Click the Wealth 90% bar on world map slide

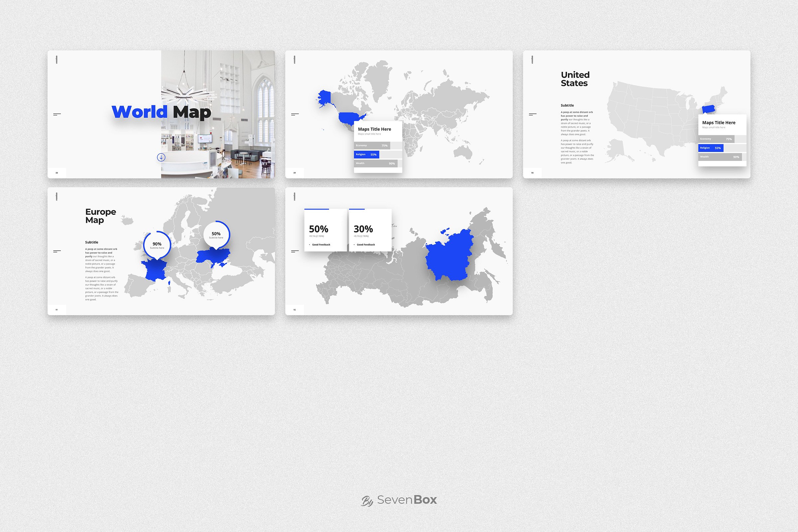click(376, 164)
